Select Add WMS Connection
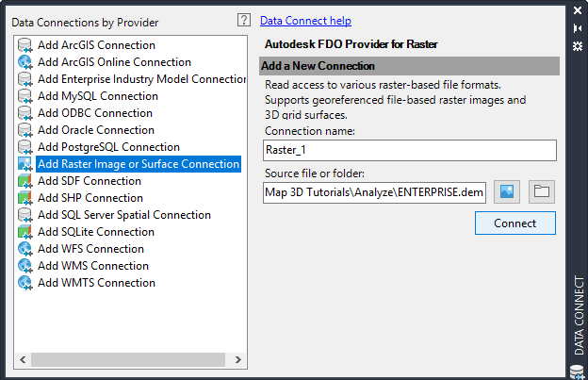The height and width of the screenshot is (380, 588). pos(92,266)
